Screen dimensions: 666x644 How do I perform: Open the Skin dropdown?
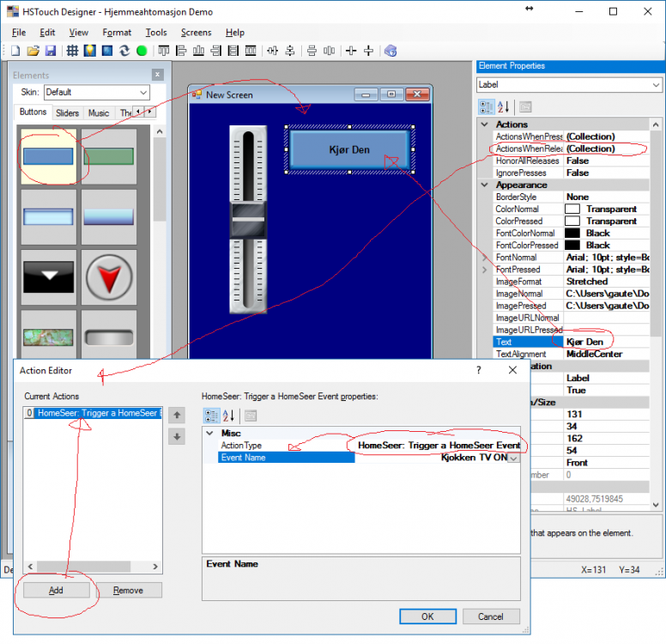coord(143,92)
